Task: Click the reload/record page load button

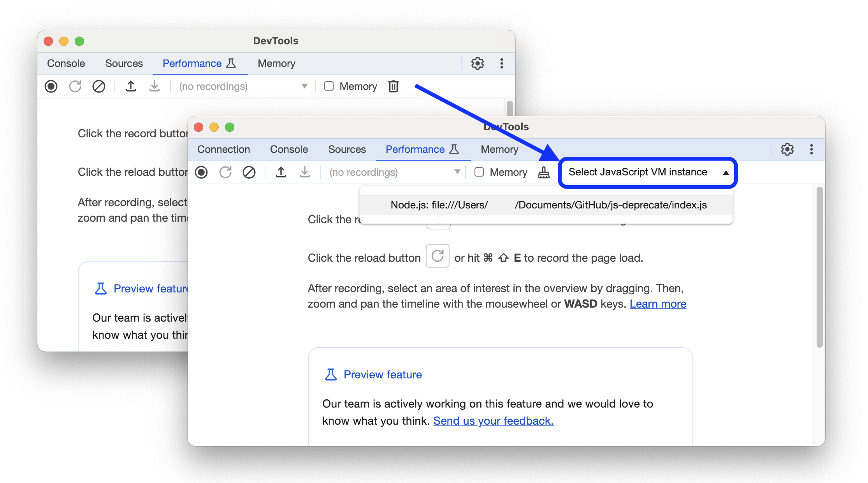Action: tap(225, 173)
